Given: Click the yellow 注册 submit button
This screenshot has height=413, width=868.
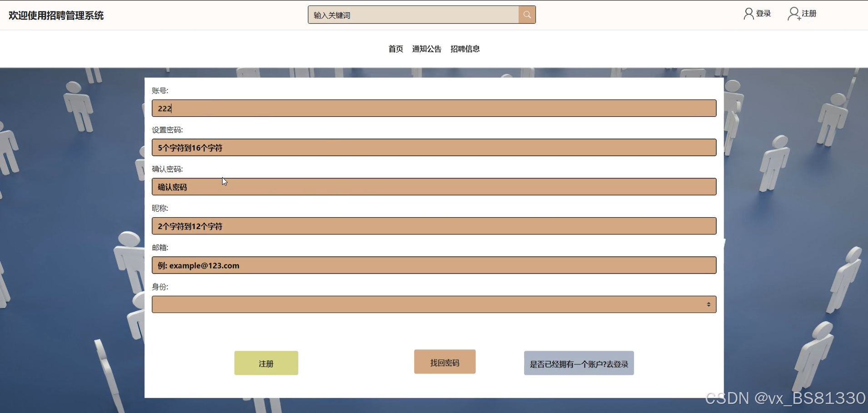Looking at the screenshot, I should 266,363.
